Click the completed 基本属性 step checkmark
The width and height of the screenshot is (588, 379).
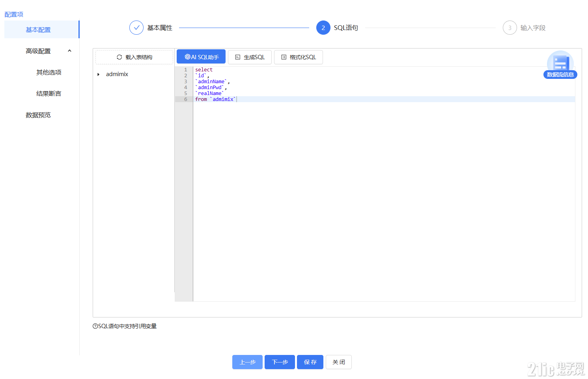point(136,28)
